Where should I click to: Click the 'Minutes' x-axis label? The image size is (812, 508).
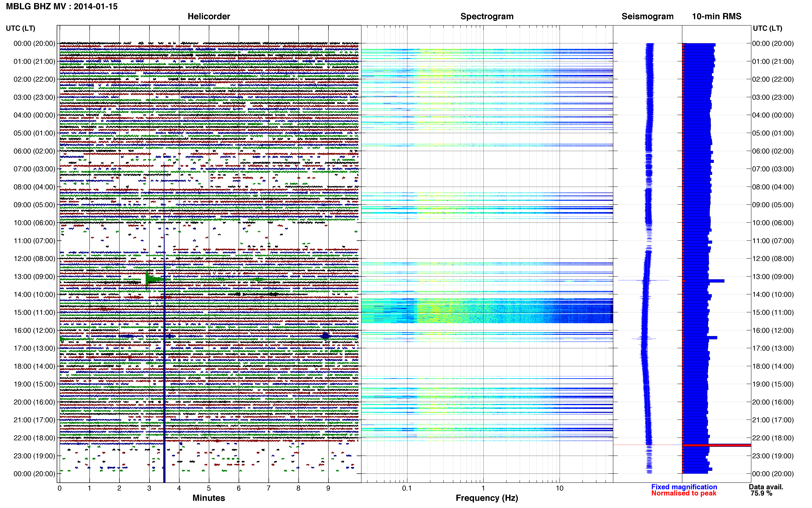[209, 498]
